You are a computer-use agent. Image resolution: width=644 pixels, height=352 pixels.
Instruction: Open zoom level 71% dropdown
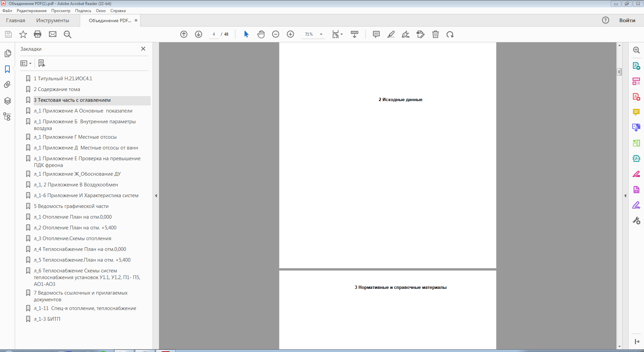click(321, 34)
